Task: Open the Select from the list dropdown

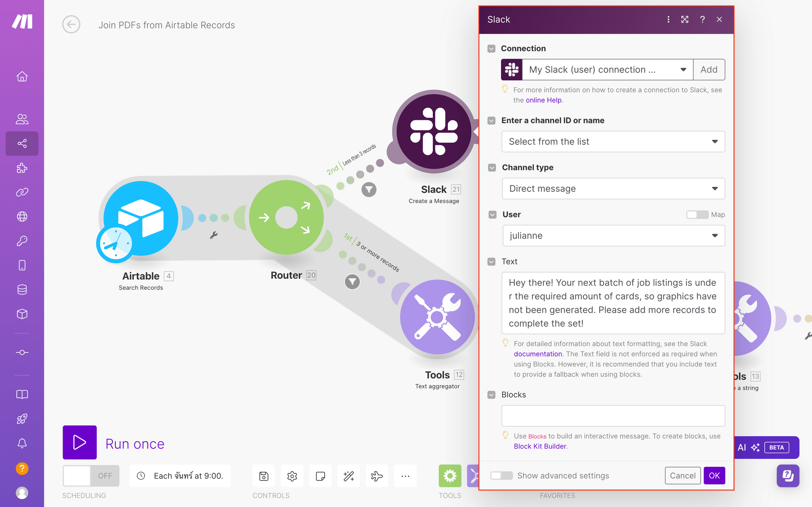Action: click(x=613, y=141)
